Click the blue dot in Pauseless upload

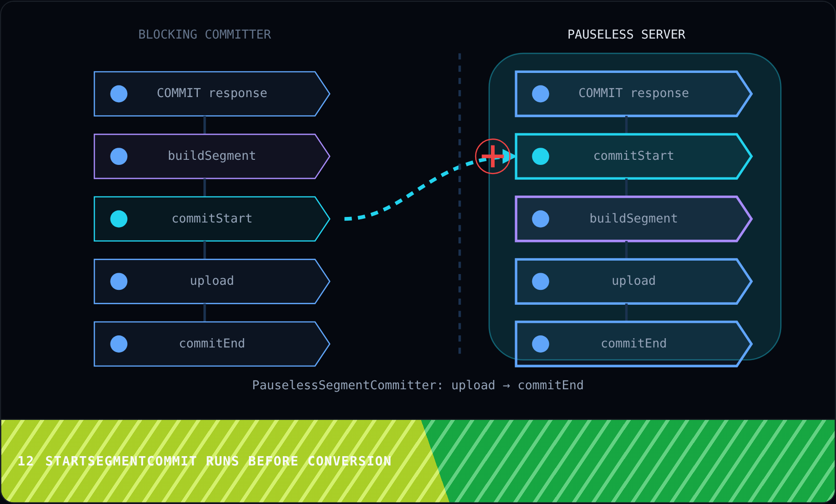541,281
